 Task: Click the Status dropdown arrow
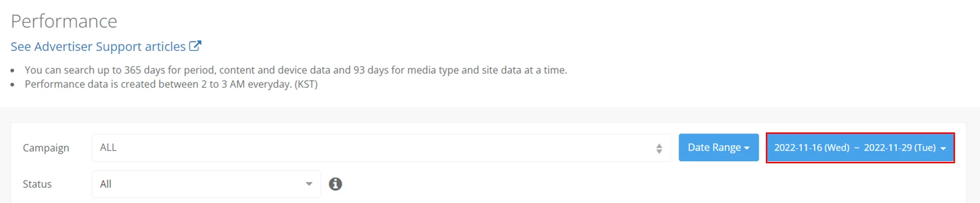[309, 184]
